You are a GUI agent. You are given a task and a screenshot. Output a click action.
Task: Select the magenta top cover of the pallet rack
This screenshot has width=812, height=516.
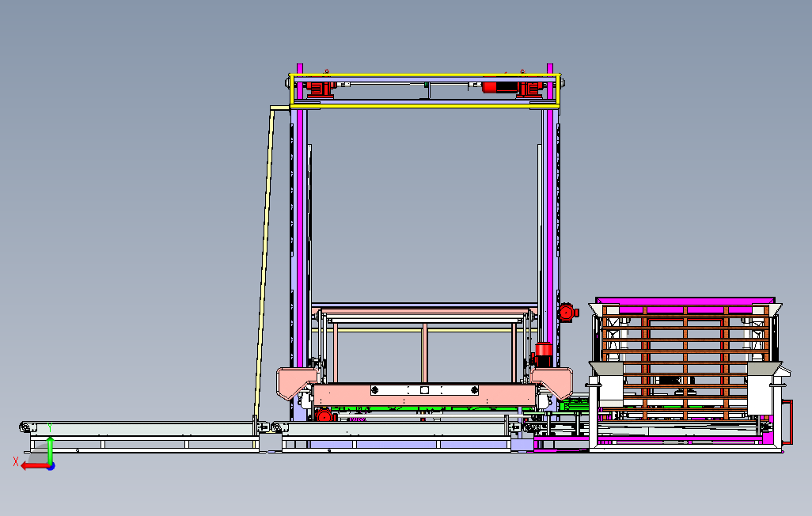[685, 302]
